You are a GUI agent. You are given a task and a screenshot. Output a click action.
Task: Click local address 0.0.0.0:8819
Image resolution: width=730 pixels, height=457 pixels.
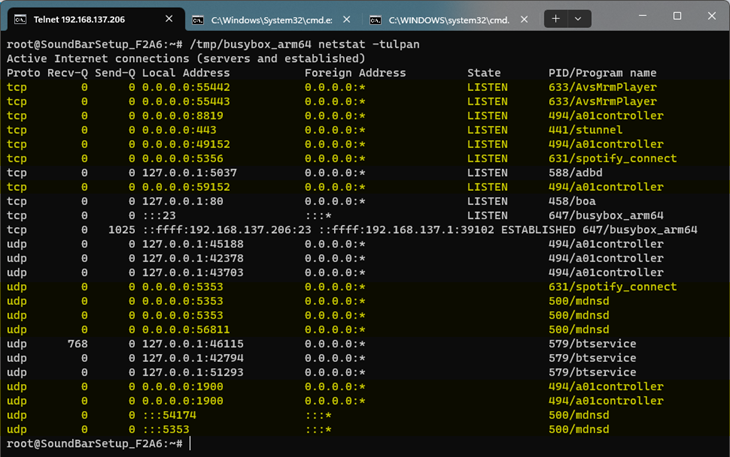pos(182,116)
